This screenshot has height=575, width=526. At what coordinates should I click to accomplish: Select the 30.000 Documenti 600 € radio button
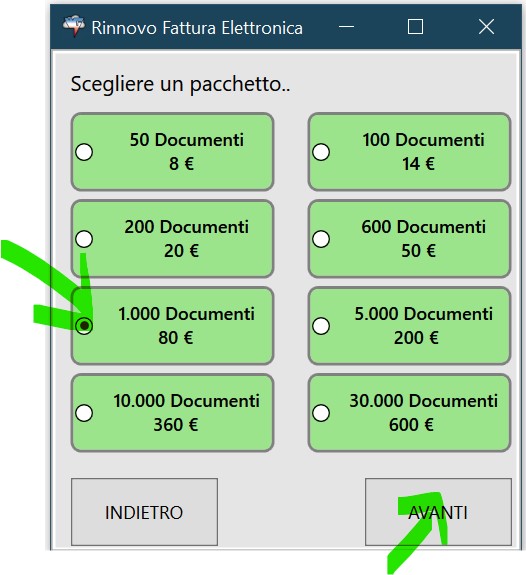coord(321,413)
